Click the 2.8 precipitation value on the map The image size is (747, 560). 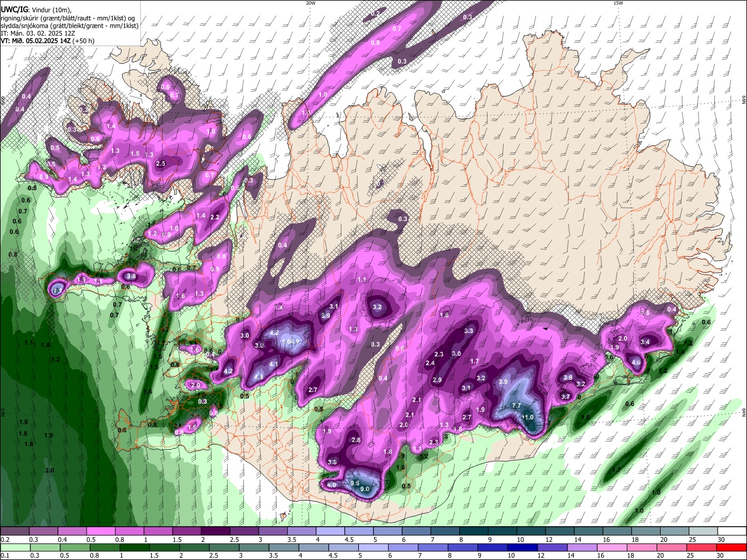coord(356,440)
